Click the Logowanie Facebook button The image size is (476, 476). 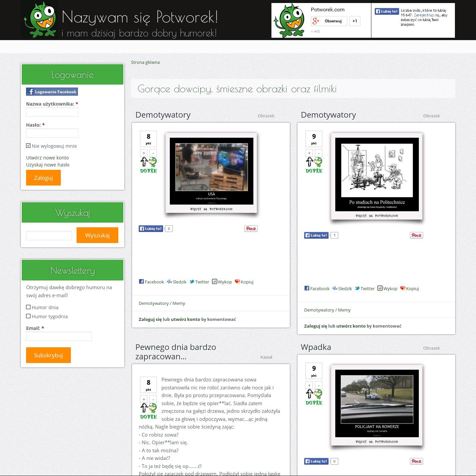[52, 92]
